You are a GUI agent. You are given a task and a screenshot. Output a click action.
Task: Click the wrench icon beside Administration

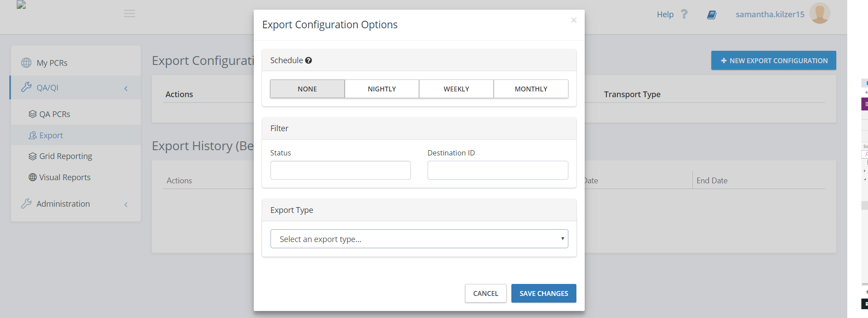26,204
